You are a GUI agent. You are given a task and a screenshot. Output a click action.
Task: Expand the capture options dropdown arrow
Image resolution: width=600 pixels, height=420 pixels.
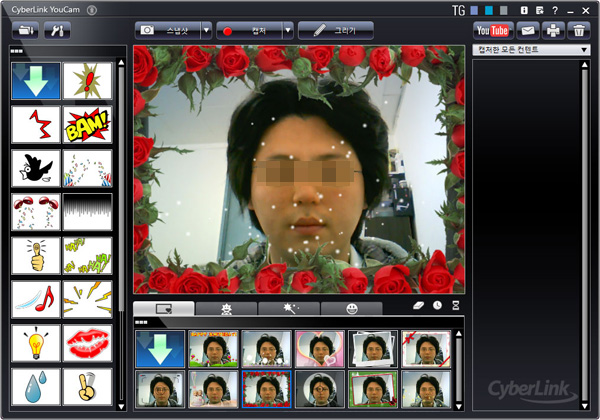click(x=288, y=31)
